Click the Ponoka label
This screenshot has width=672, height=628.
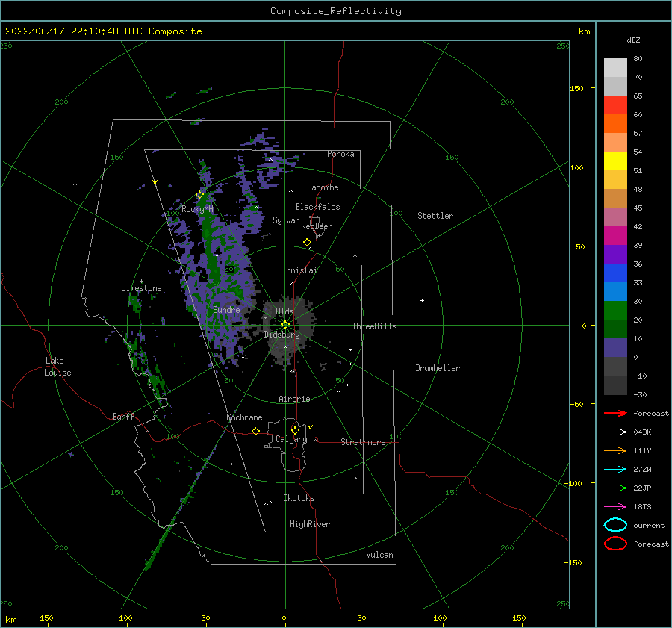(340, 154)
